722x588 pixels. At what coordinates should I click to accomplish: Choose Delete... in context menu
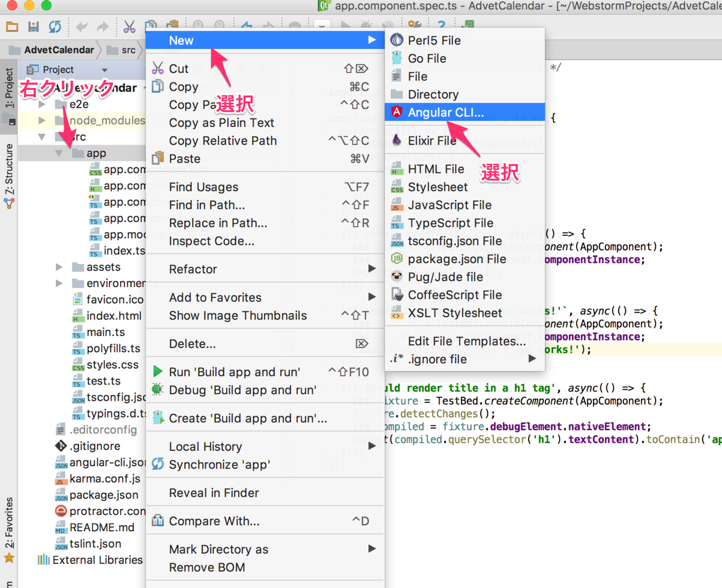pyautogui.click(x=265, y=344)
